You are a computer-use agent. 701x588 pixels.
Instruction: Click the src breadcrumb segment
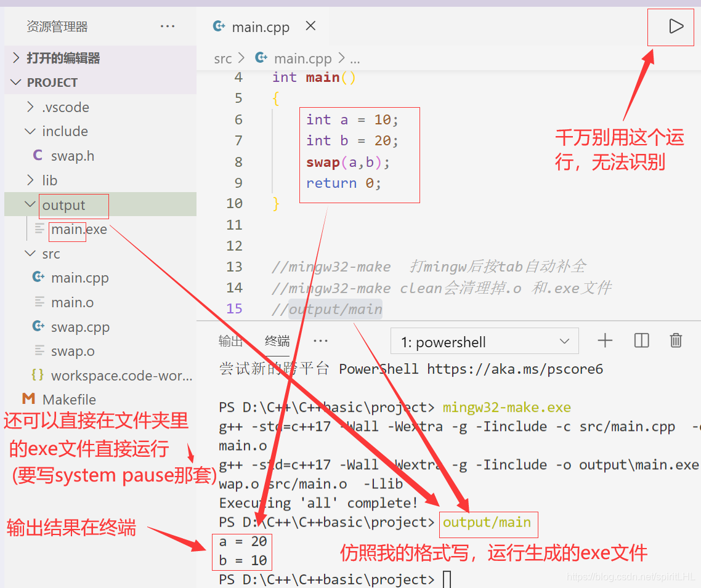222,58
